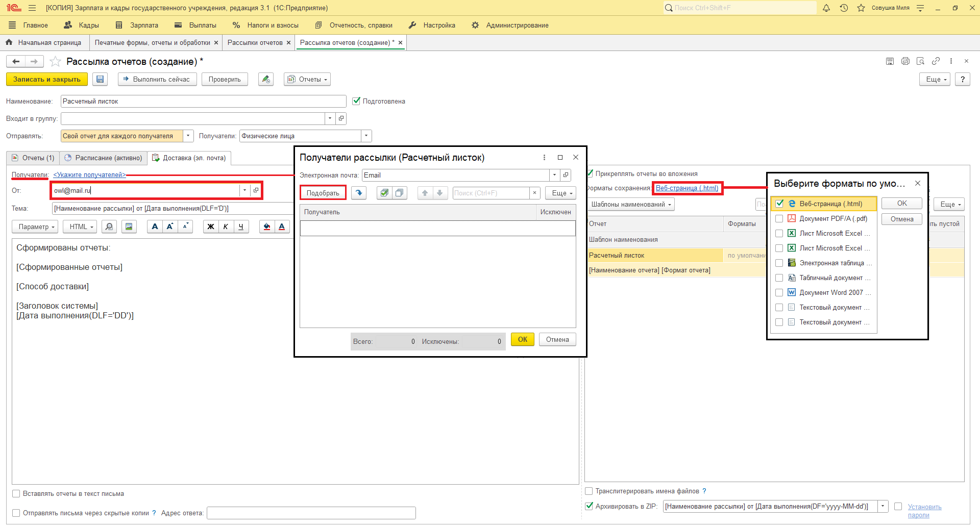The height and width of the screenshot is (527, 980).
Task: Click the Наименование input field
Action: click(x=203, y=101)
